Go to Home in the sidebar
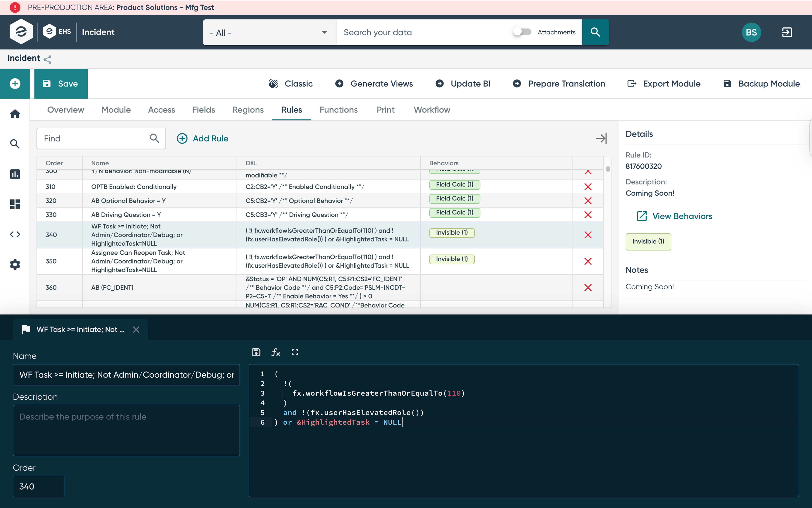Image resolution: width=812 pixels, height=508 pixels. click(x=15, y=114)
